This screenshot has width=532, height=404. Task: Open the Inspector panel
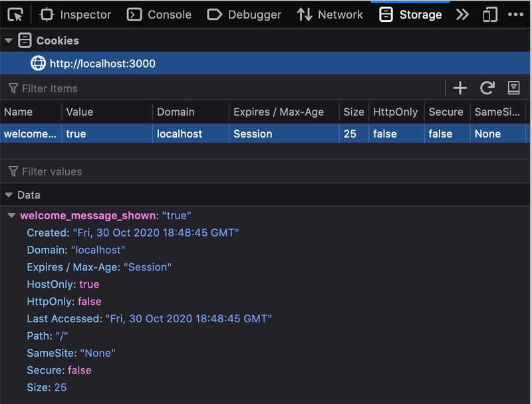pos(76,14)
